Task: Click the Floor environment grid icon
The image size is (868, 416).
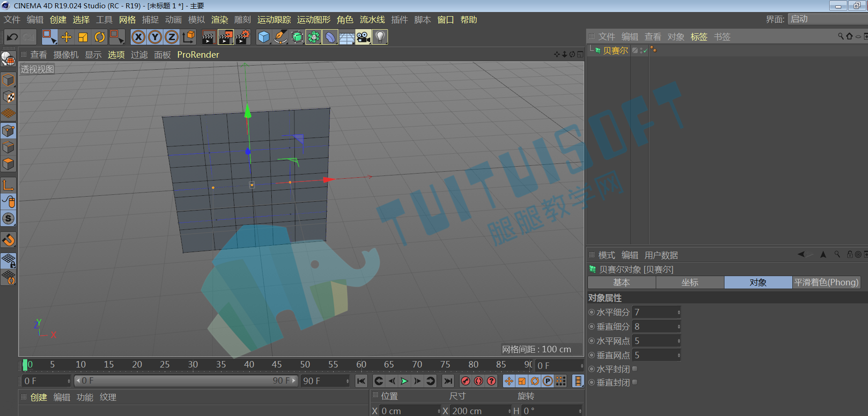Action: pos(347,37)
